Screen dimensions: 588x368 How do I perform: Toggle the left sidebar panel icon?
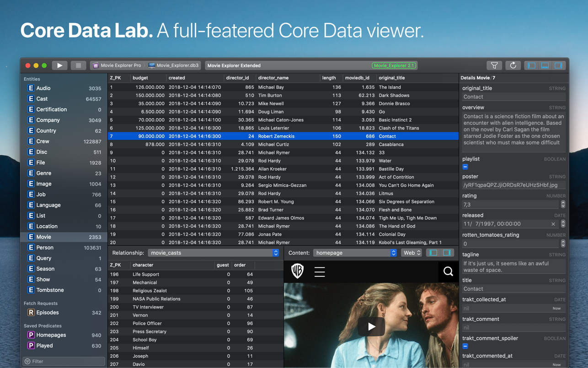(x=531, y=65)
